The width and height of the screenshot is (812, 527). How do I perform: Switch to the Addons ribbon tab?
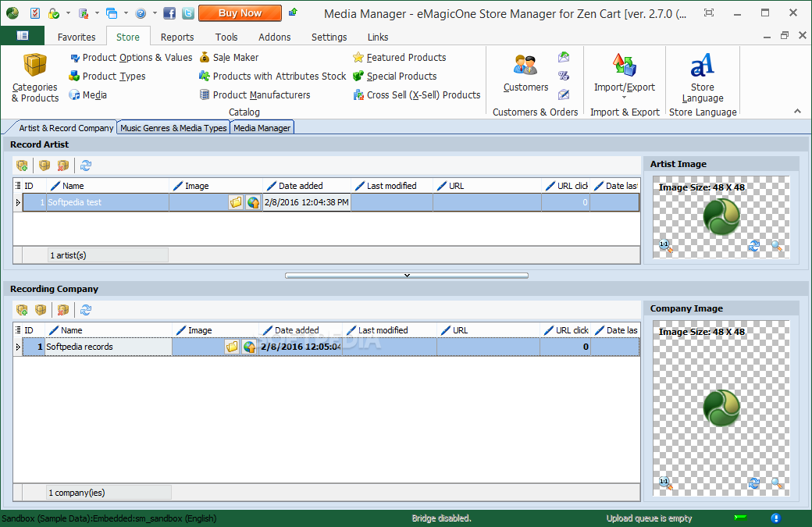[275, 37]
